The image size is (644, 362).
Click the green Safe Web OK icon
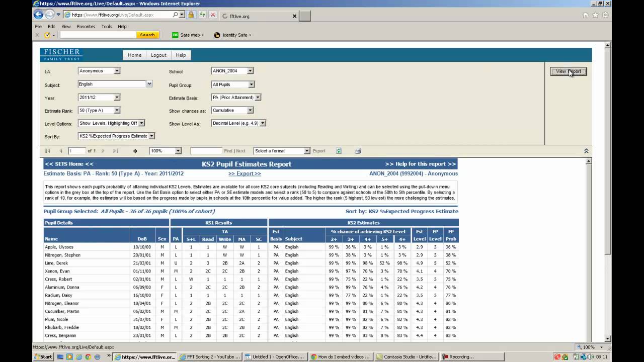click(x=175, y=35)
